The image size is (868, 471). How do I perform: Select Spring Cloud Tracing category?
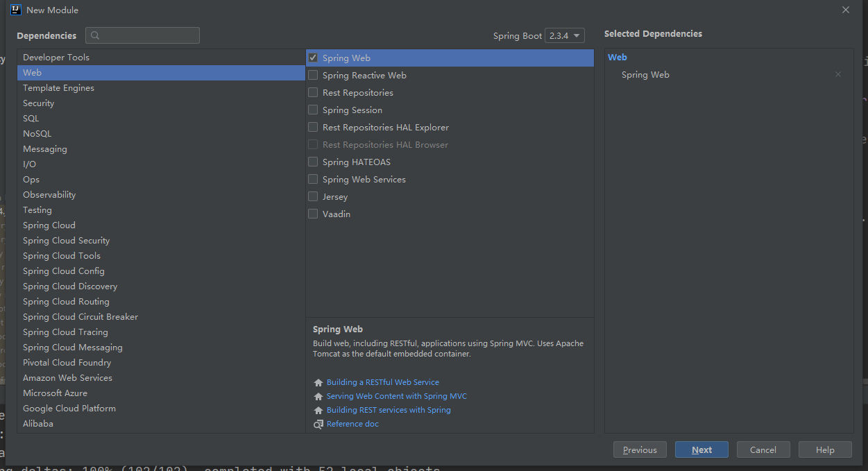pyautogui.click(x=161, y=332)
